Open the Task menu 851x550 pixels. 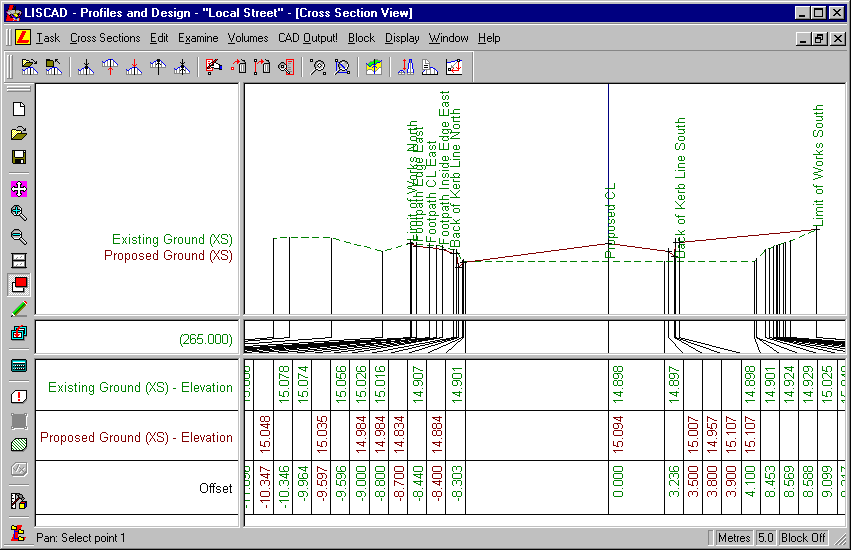tap(48, 38)
